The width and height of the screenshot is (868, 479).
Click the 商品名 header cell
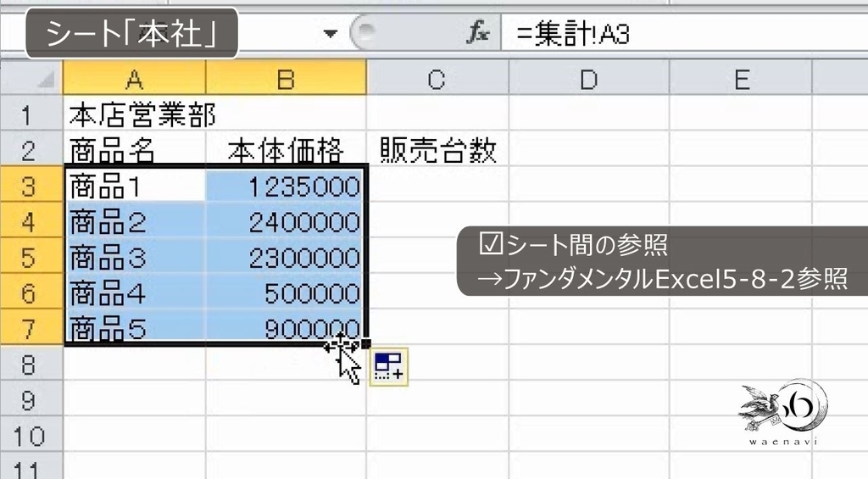tap(135, 149)
